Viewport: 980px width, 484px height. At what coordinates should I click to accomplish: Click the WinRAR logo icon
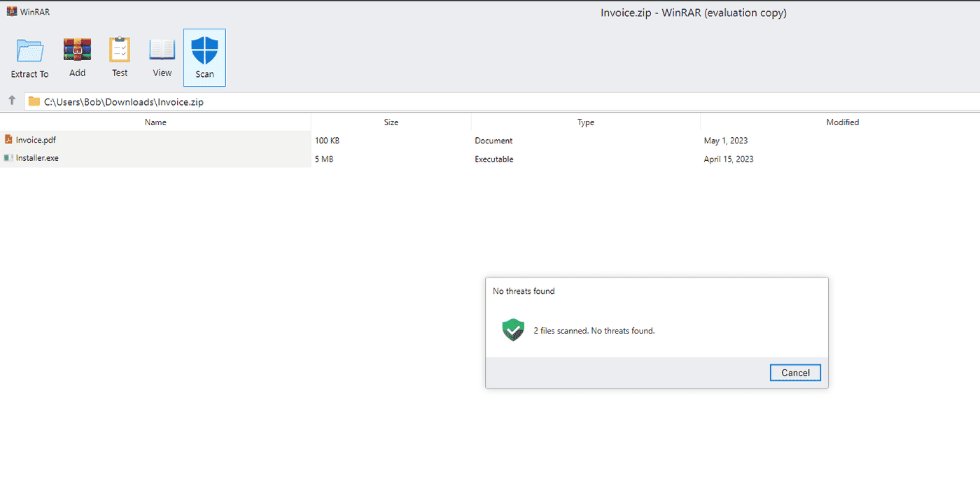click(10, 11)
